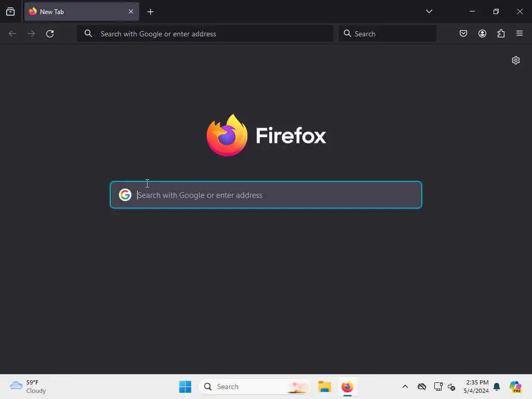
Task: Focus the center Google search field
Action: [x=266, y=195]
